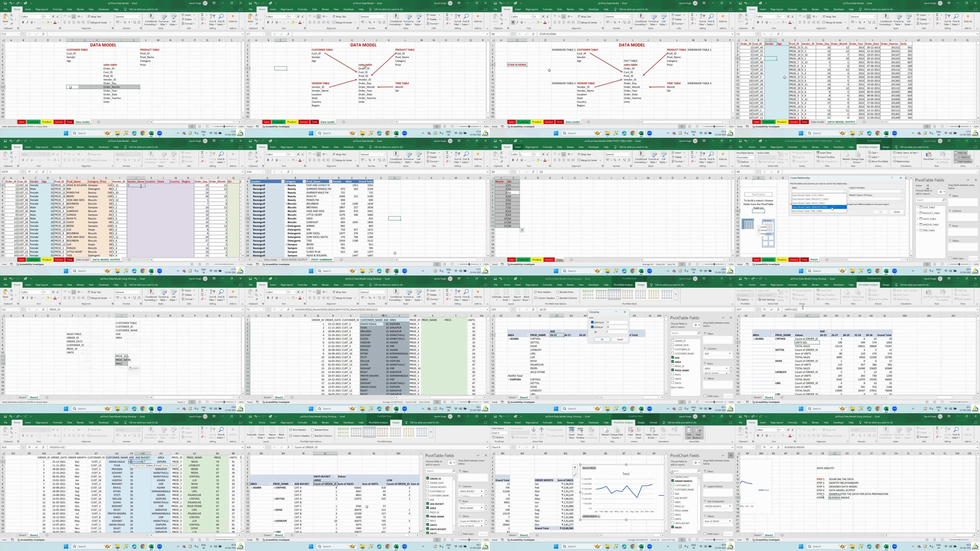Click the ORDER MONTH field button on the chart

click(x=590, y=516)
